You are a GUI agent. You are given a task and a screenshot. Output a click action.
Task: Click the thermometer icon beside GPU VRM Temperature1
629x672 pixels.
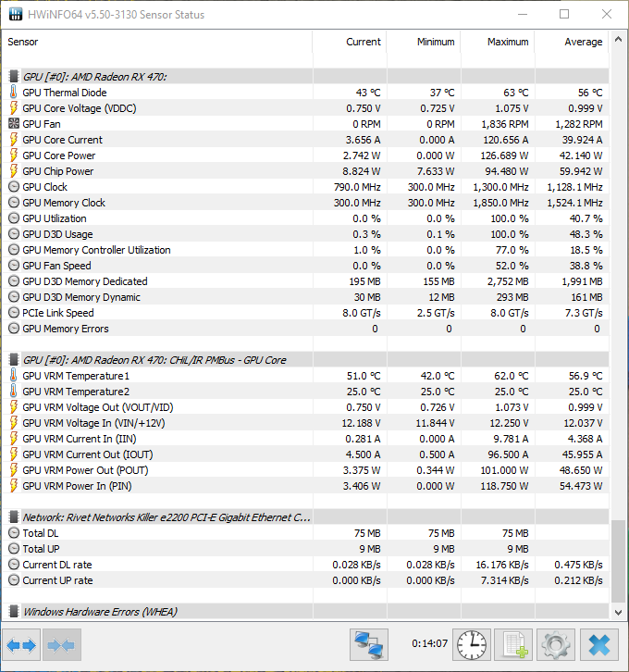tap(14, 376)
